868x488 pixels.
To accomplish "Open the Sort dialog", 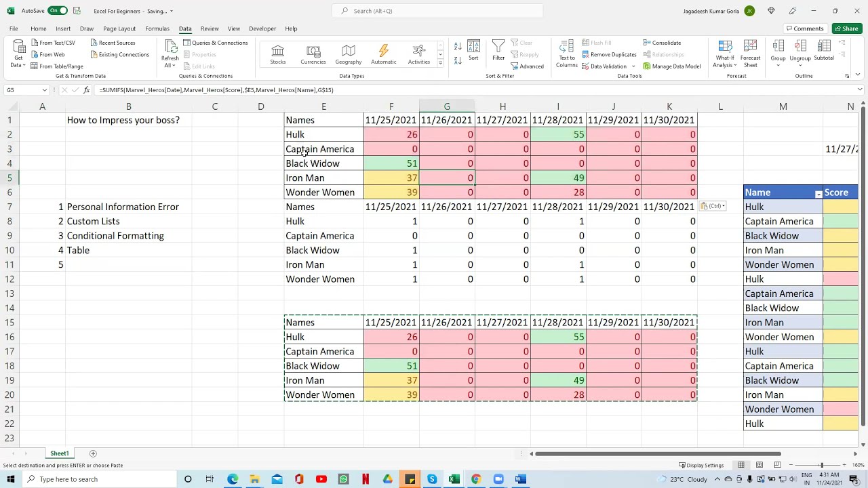I will (x=473, y=50).
